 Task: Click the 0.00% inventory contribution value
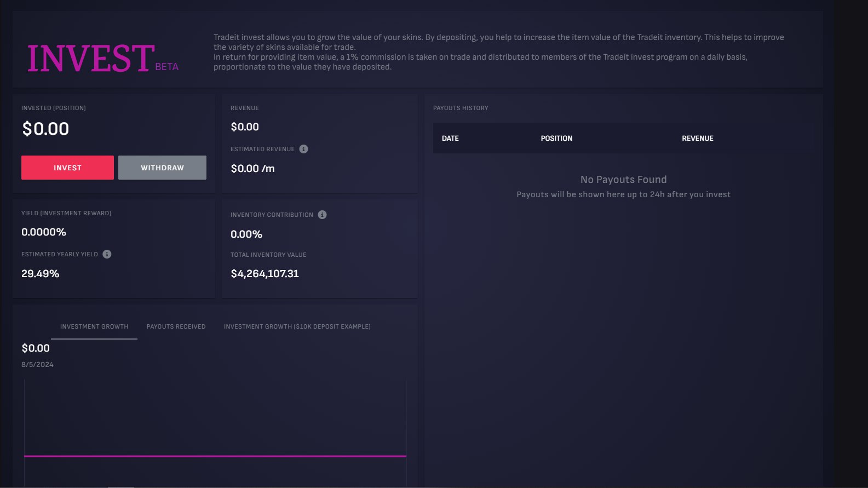click(246, 234)
